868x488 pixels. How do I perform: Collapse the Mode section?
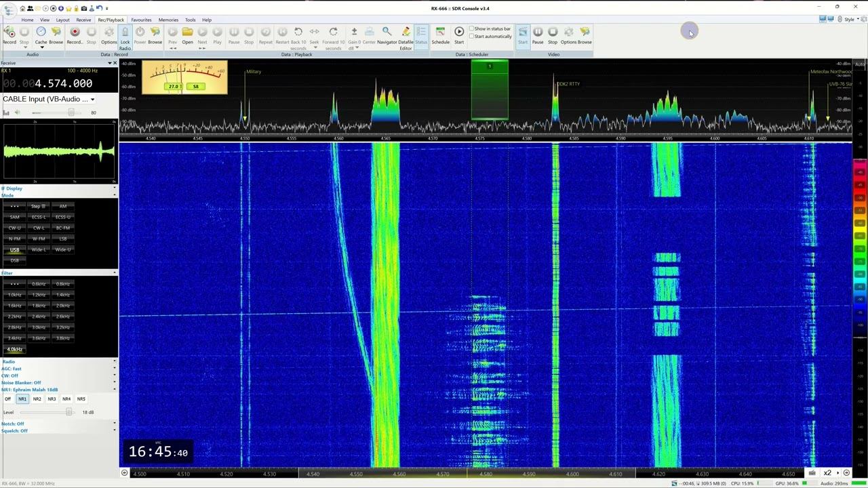(x=114, y=195)
